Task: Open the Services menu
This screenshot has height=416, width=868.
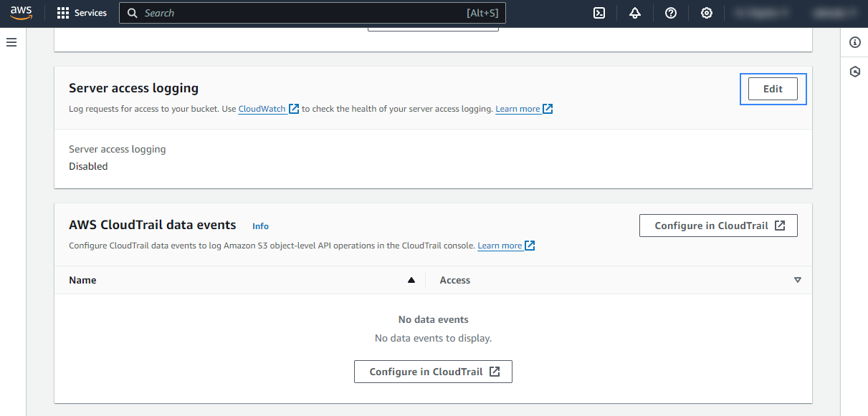Action: (x=82, y=13)
